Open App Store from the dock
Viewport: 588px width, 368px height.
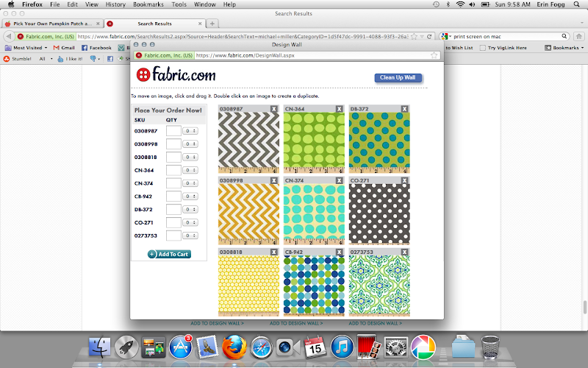180,347
